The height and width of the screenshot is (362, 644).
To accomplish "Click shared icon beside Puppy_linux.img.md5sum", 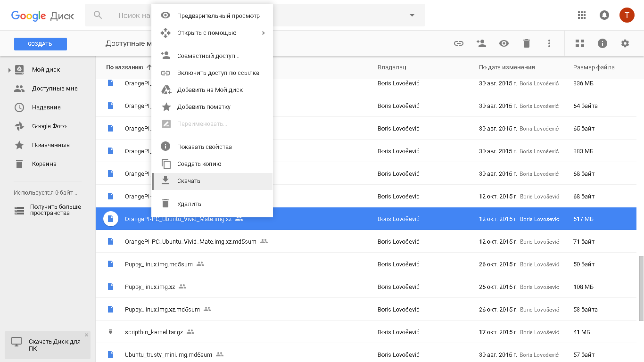I will tap(200, 264).
